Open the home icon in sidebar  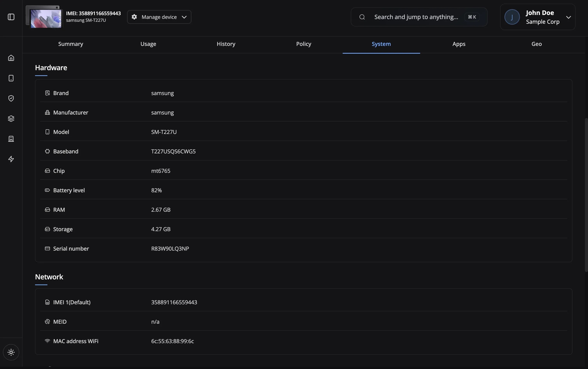[x=11, y=58]
